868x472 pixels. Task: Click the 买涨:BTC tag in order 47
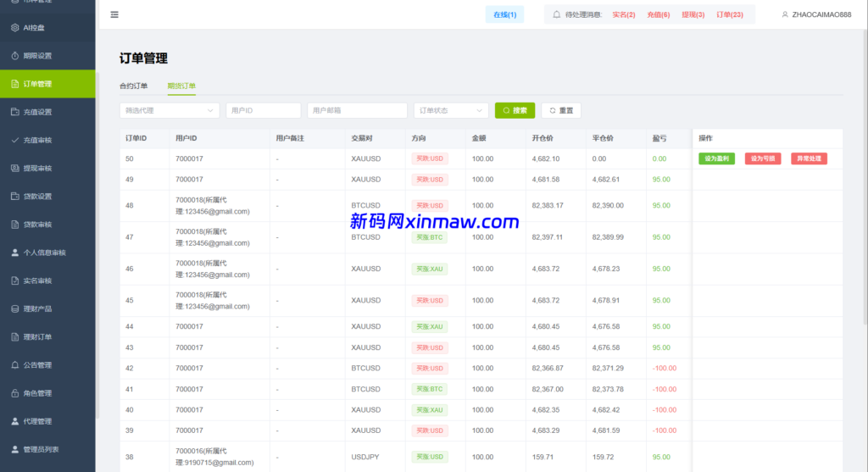coord(430,236)
